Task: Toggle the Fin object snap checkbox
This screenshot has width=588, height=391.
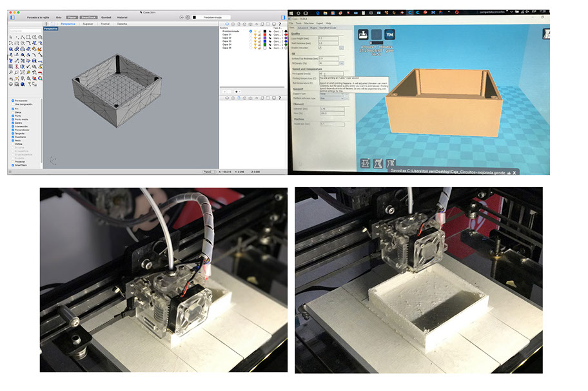Action: (13, 109)
